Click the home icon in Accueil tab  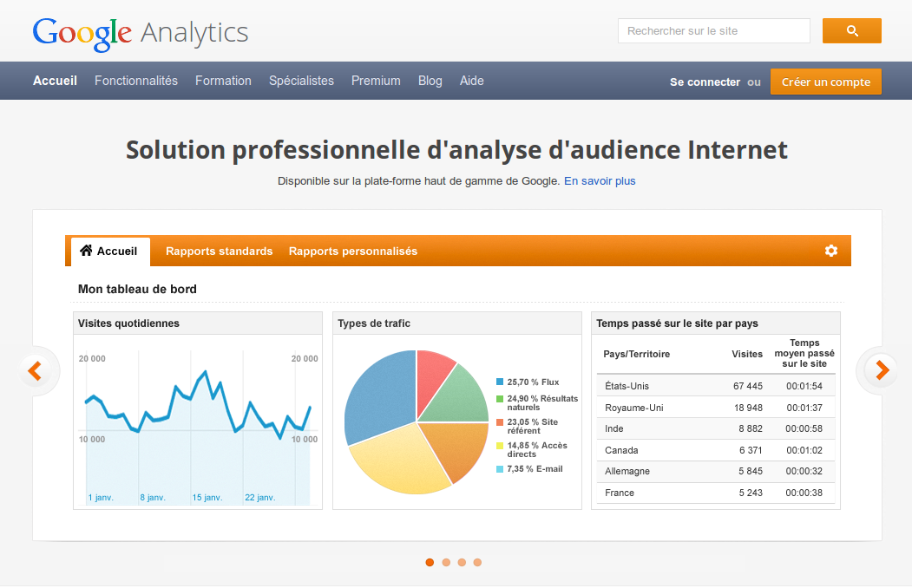pos(86,251)
